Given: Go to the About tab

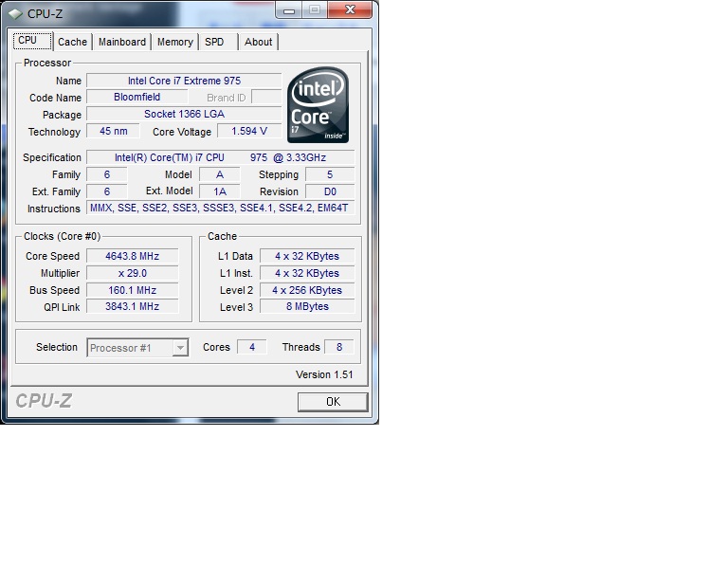Looking at the screenshot, I should tap(258, 42).
